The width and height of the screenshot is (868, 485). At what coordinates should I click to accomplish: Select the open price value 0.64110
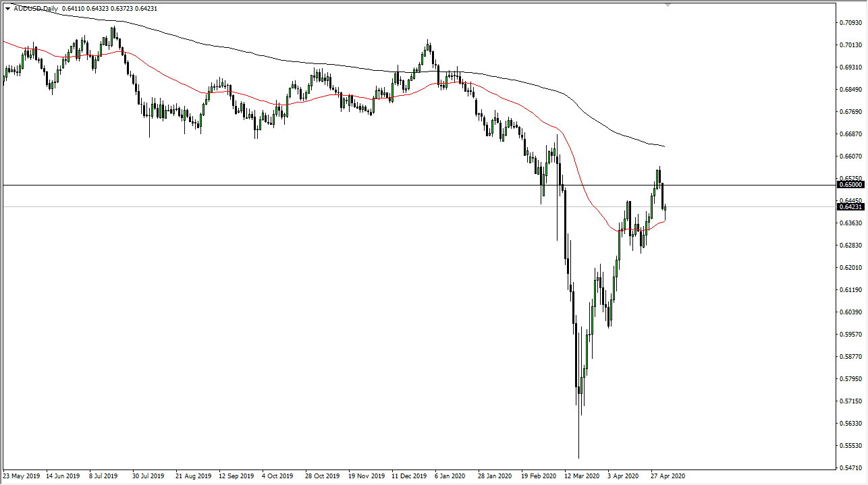click(73, 9)
